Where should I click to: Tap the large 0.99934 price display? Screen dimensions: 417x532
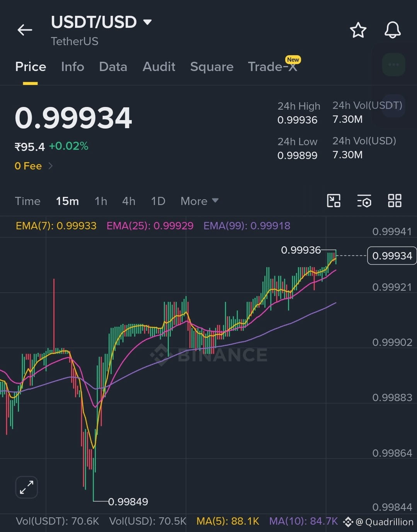(73, 118)
